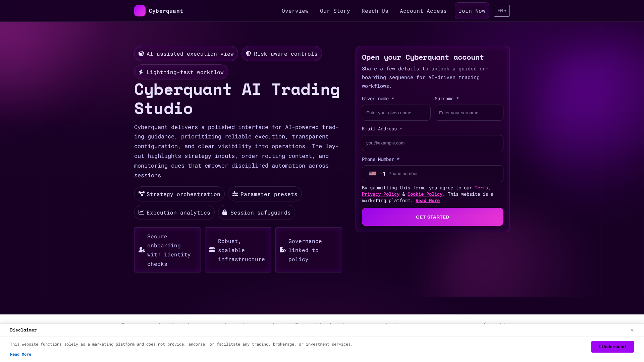The height and width of the screenshot is (362, 644).
Task: Click the AI-assisted execution chip icon
Action: [x=141, y=54]
